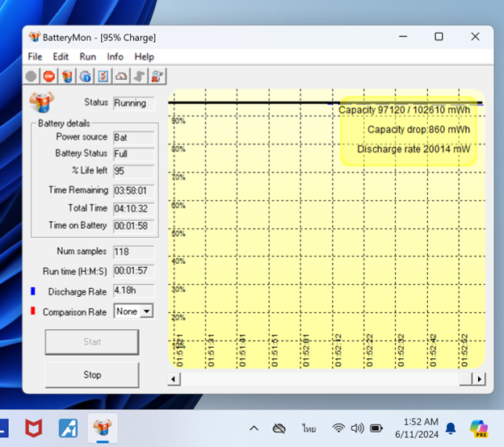Click the graph scrollbar left arrow
The height and width of the screenshot is (447, 504).
[x=174, y=379]
